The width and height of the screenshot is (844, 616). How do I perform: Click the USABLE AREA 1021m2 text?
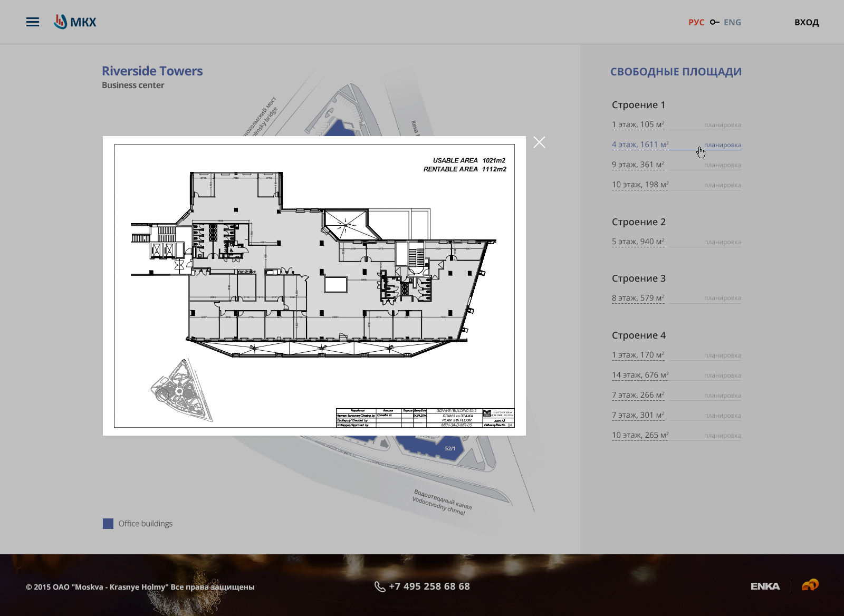pos(469,160)
